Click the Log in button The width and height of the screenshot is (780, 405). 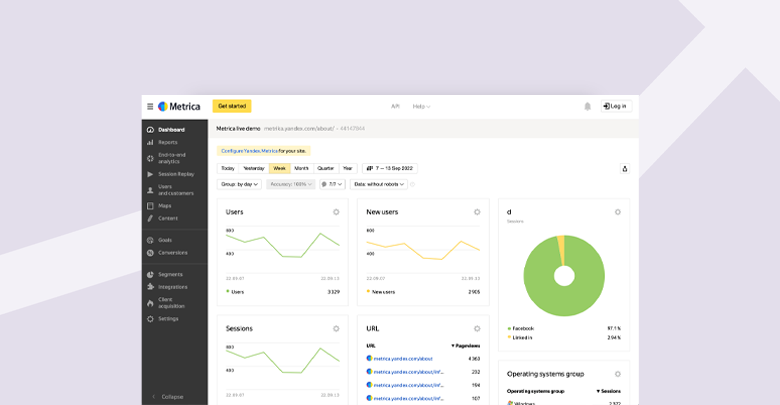(x=616, y=106)
